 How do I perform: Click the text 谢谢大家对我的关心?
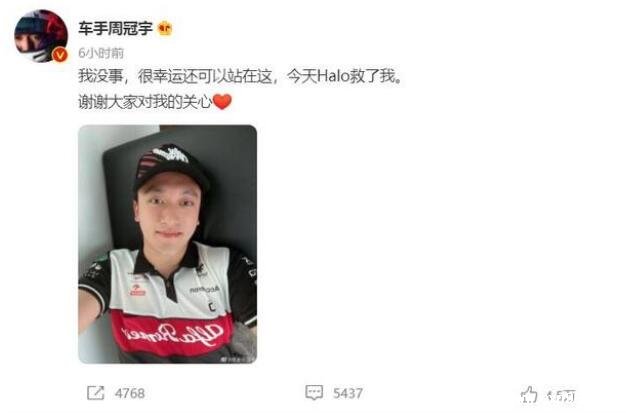tap(145, 102)
